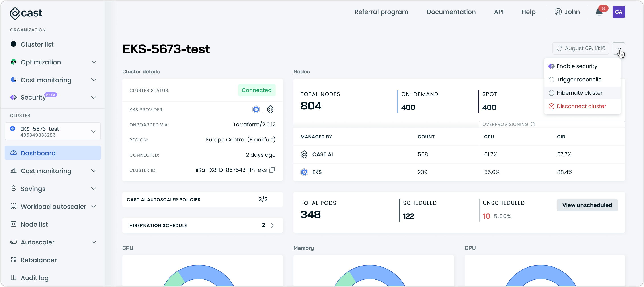This screenshot has width=644, height=287.
Task: Open the Node list sidebar item
Action: pyautogui.click(x=34, y=224)
